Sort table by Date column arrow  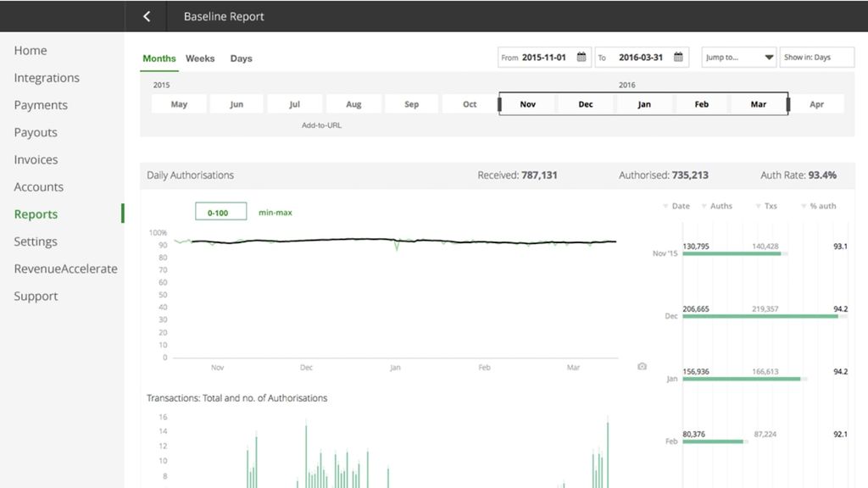(665, 206)
